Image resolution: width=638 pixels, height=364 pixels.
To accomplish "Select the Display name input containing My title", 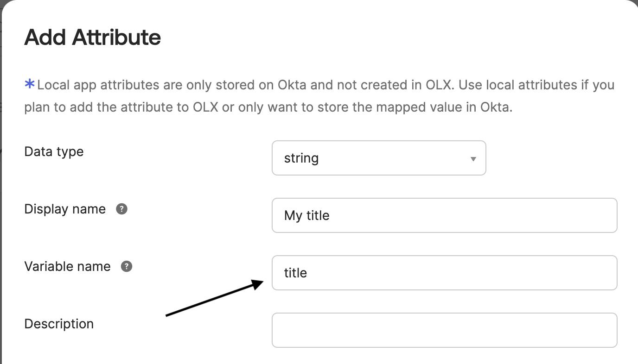I will tap(444, 215).
